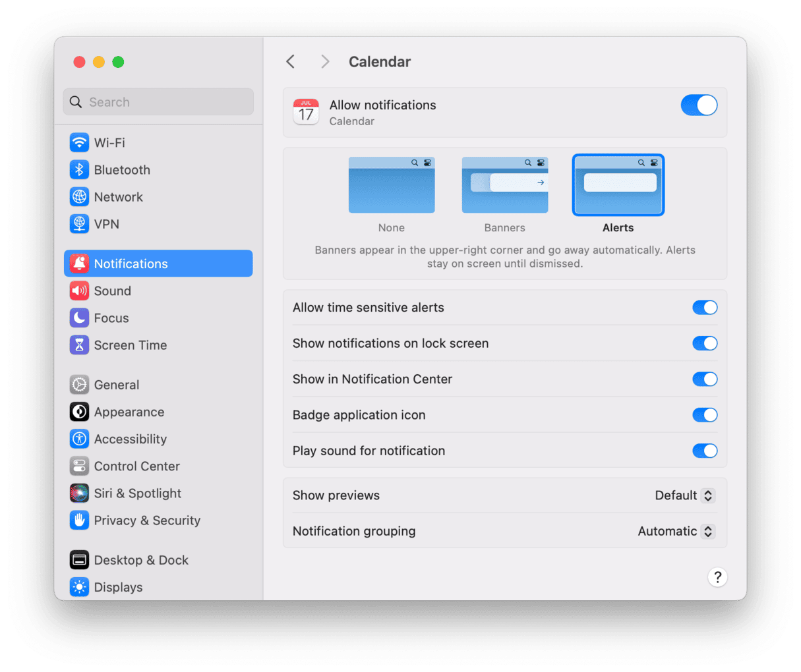
Task: Open Focus moon icon in sidebar
Action: point(79,318)
